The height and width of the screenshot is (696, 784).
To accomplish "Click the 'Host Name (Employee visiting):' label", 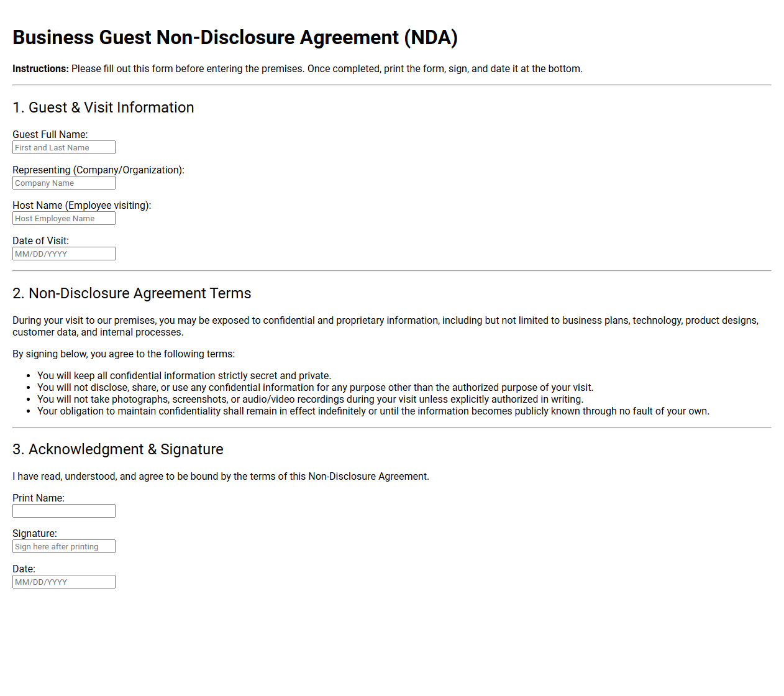I will [x=82, y=205].
